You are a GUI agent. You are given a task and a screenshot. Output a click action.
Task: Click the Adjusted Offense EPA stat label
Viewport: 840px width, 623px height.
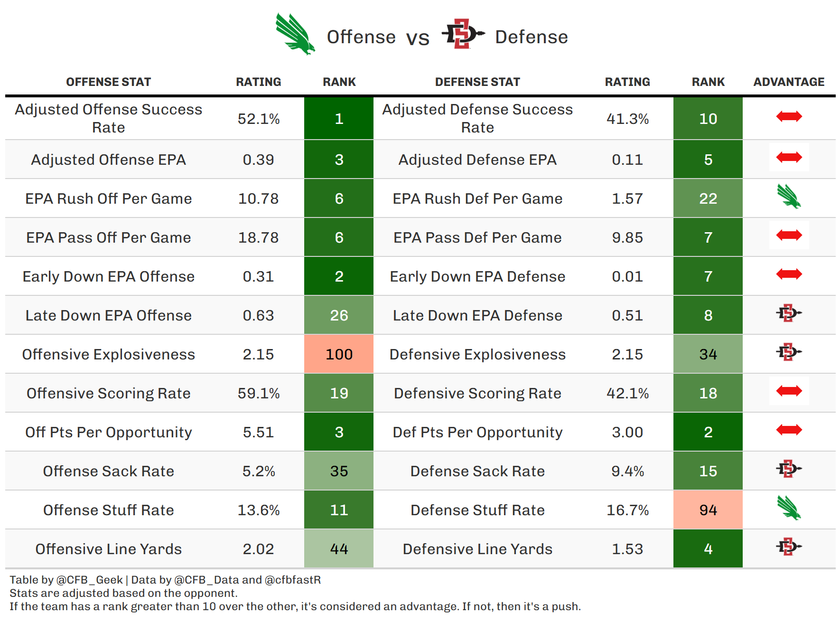[108, 160]
